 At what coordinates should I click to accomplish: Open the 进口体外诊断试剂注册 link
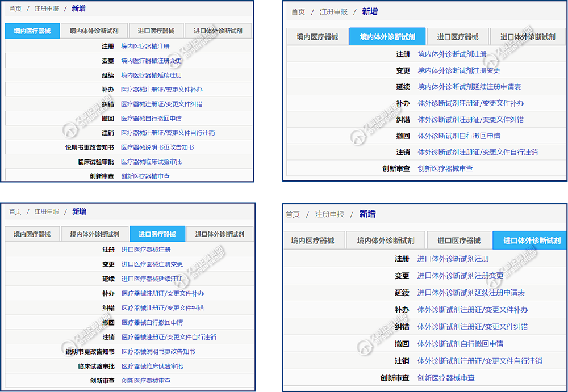click(x=453, y=259)
